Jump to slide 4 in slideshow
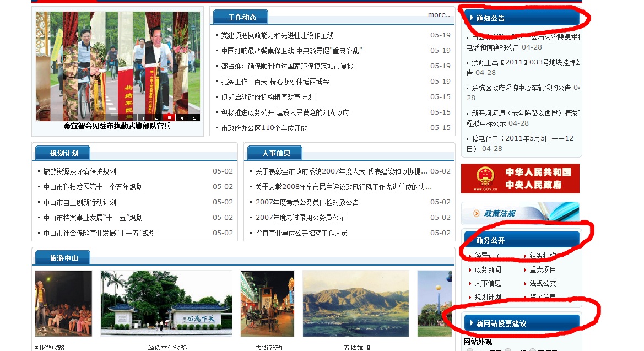Image resolution: width=644 pixels, height=351 pixels. (x=182, y=118)
